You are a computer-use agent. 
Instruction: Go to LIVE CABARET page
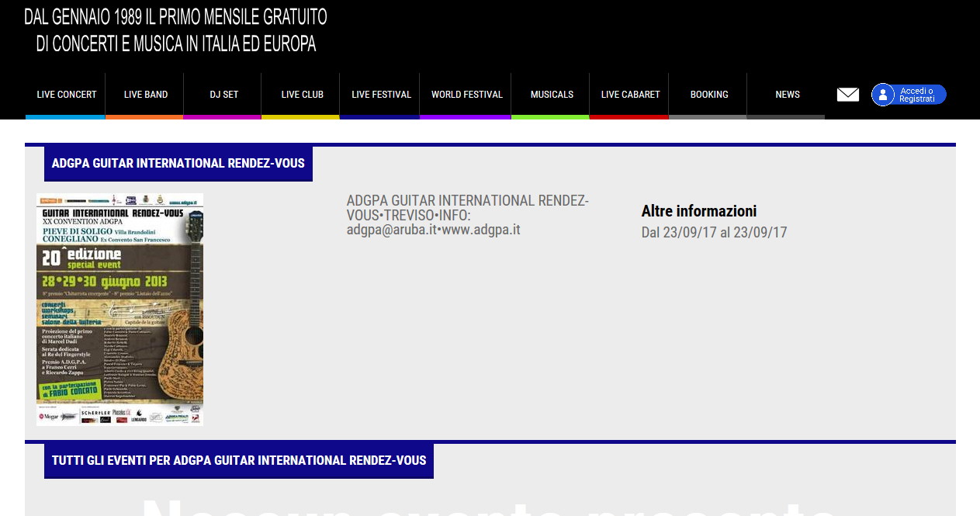pos(630,95)
